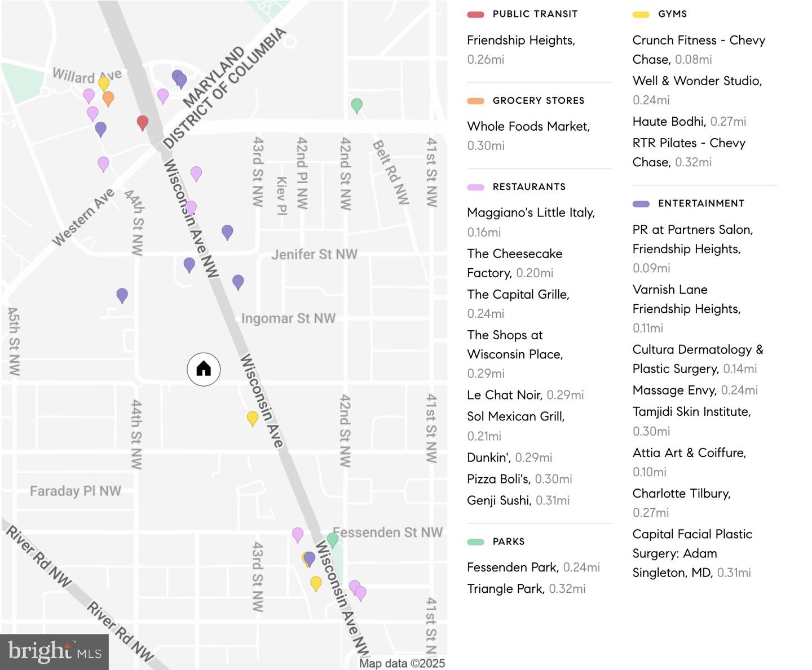
Task: Open The Cheesecake Factory listing
Action: tap(515, 263)
